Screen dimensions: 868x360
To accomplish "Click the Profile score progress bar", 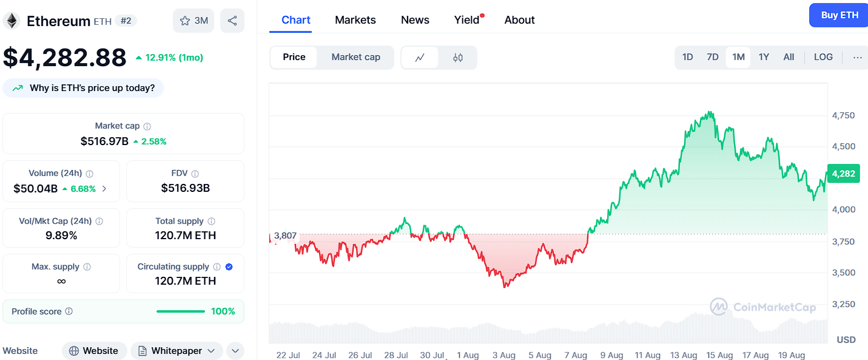I will (x=181, y=311).
